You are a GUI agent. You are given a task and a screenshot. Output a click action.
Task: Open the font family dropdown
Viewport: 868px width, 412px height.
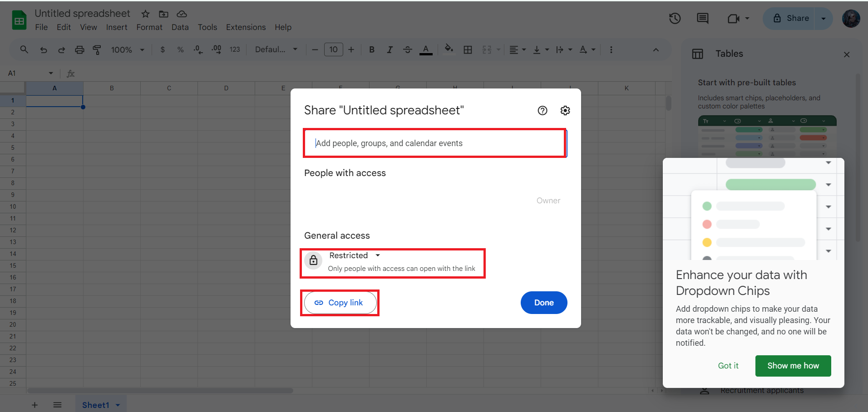coord(276,49)
